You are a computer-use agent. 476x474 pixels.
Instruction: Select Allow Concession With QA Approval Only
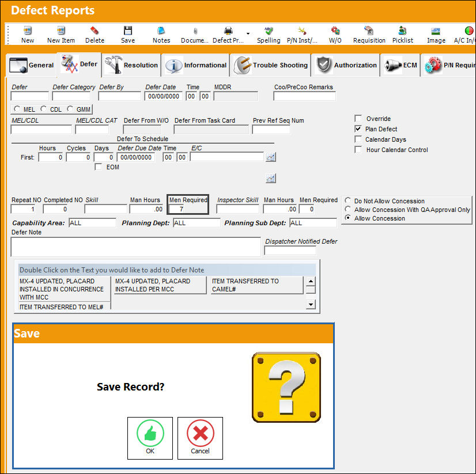coord(348,209)
